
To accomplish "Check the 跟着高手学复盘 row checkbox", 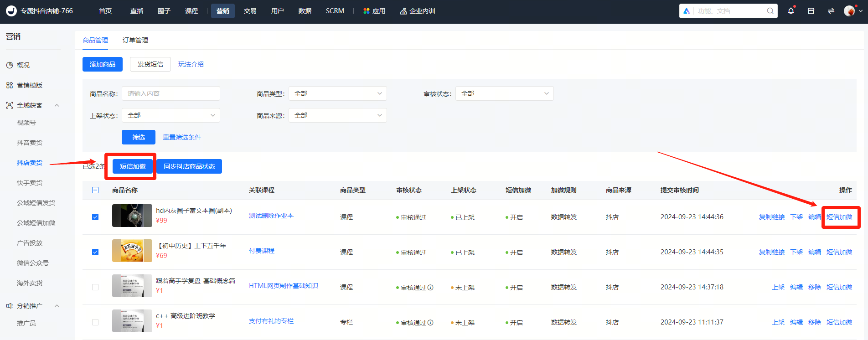I will click(x=95, y=287).
